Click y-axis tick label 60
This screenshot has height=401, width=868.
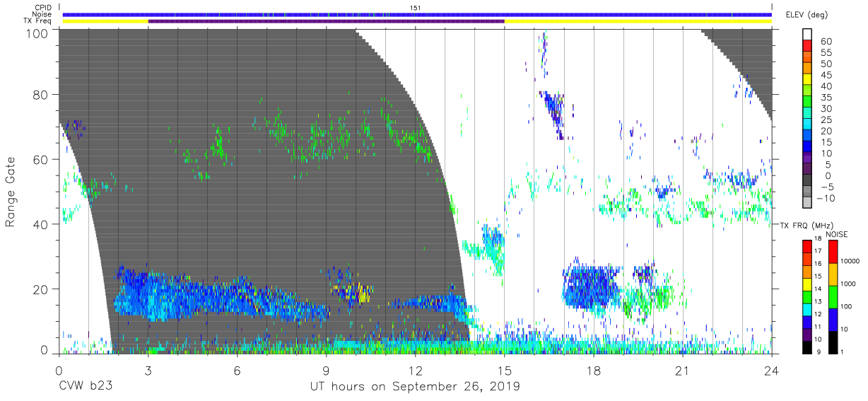42,159
